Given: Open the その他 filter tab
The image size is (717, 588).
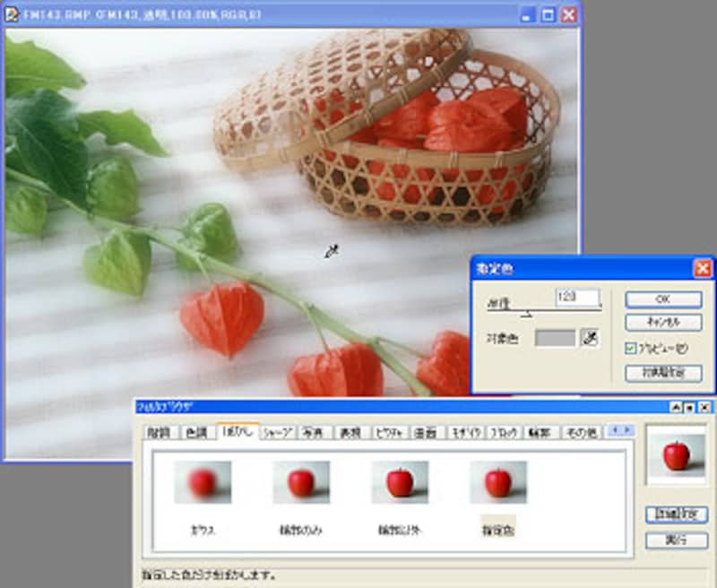Looking at the screenshot, I should coord(580,432).
